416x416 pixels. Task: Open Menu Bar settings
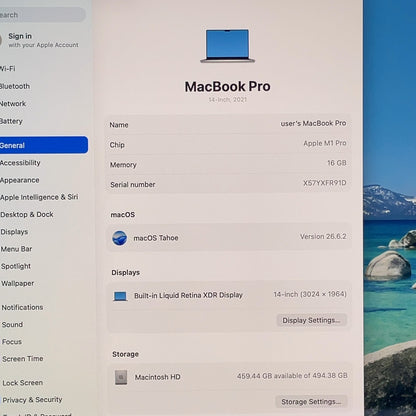coord(16,249)
